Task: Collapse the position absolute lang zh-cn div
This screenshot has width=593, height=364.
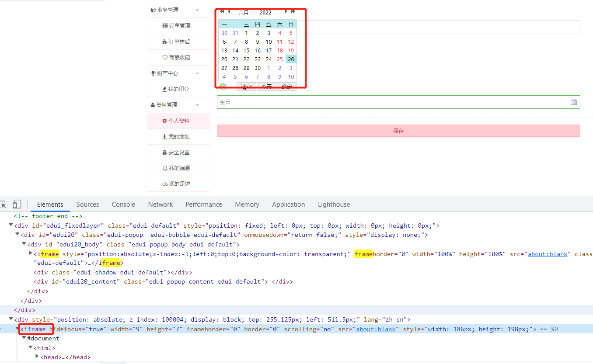Action: click(10, 319)
